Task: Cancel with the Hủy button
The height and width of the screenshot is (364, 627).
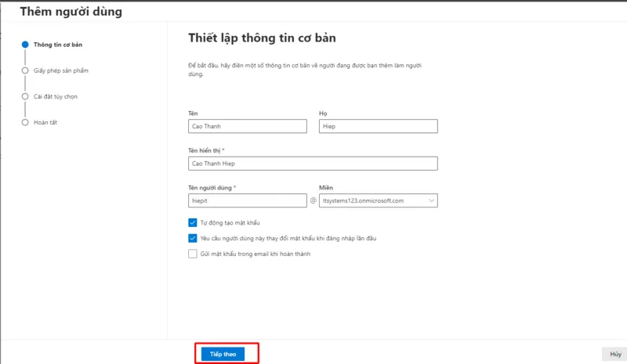Action: pos(615,354)
